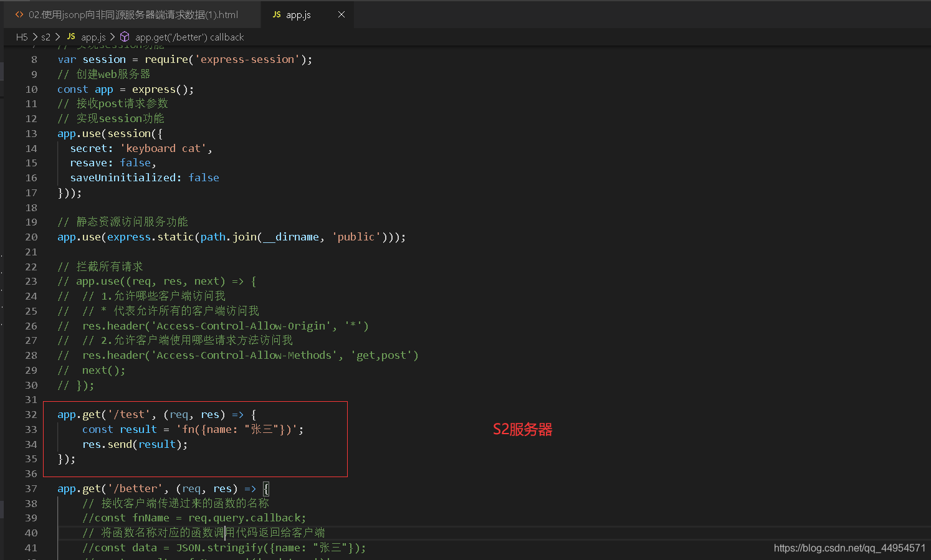Viewport: 931px width, 560px height.
Task: Click 'keyboard cat' string on line 14
Action: [163, 148]
